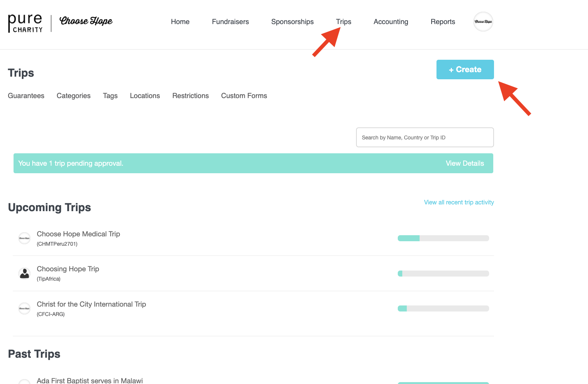The width and height of the screenshot is (588, 384).
Task: Click the Pure Charity logo
Action: coord(25,23)
